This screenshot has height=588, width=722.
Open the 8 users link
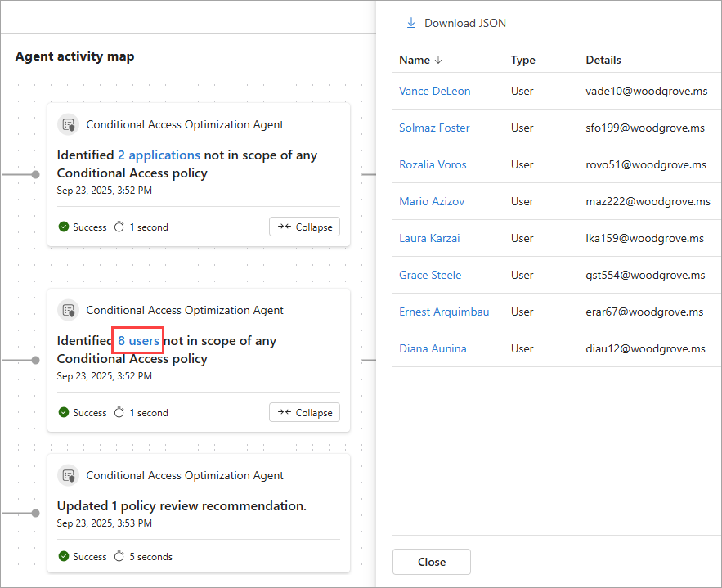(x=138, y=341)
